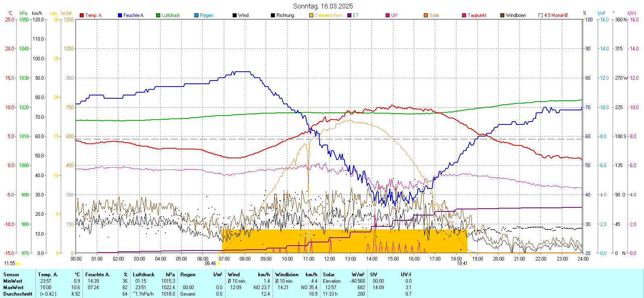Click the Windböen column header in table
The height and width of the screenshot is (298, 644).
[x=287, y=275]
